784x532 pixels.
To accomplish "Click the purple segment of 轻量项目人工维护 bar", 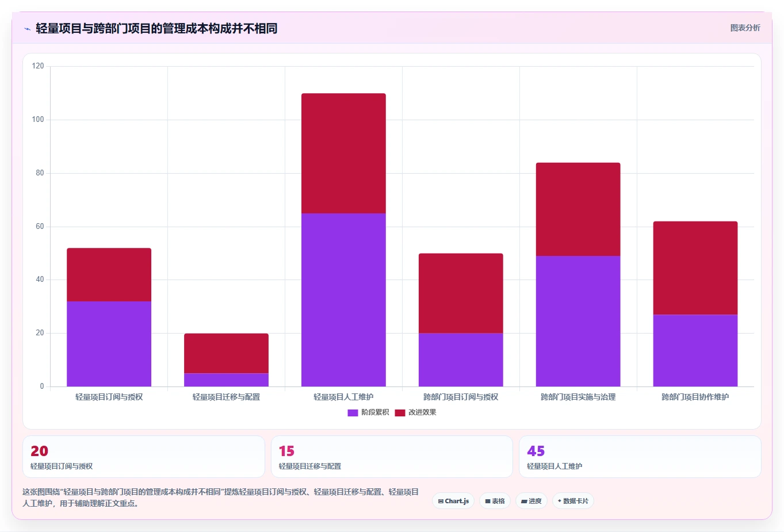I will tap(343, 300).
